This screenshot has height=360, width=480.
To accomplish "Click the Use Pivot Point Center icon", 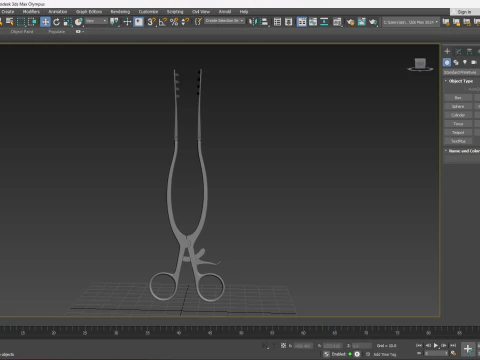I will click(114, 22).
